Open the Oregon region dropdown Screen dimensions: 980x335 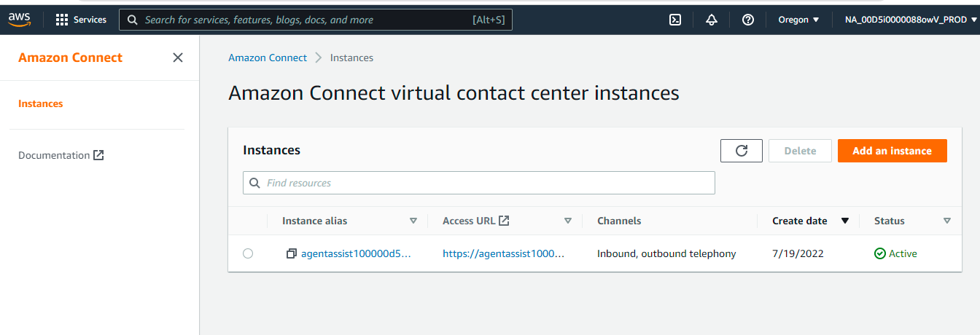coord(798,20)
